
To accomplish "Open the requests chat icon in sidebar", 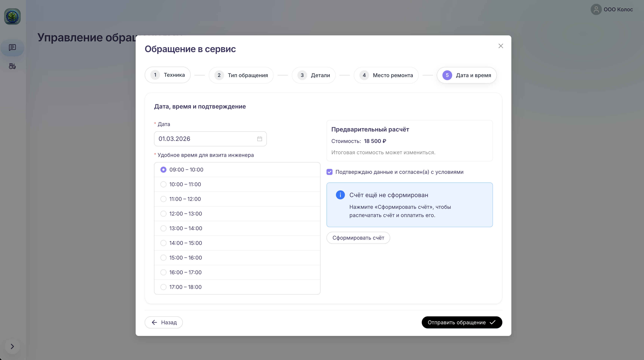I will (12, 48).
